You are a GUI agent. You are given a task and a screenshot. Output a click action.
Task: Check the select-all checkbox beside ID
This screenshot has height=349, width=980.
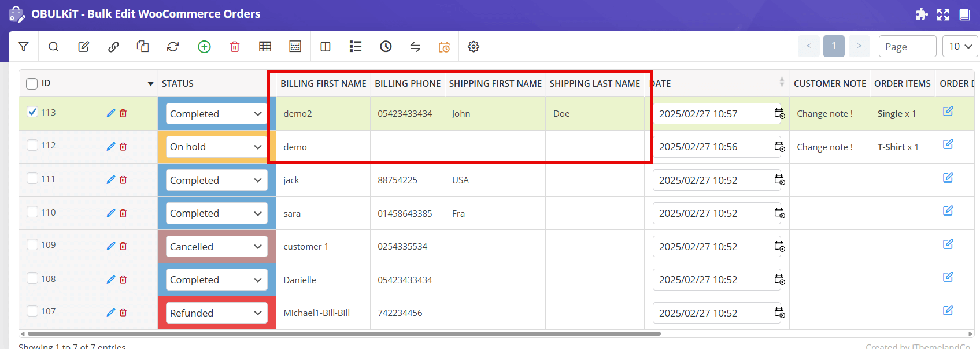(32, 84)
